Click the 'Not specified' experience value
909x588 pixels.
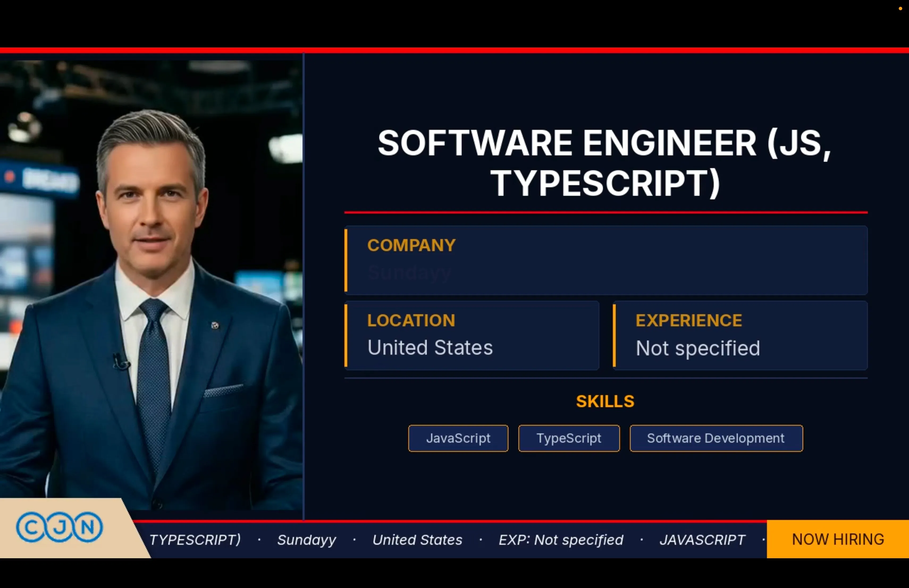tap(698, 348)
